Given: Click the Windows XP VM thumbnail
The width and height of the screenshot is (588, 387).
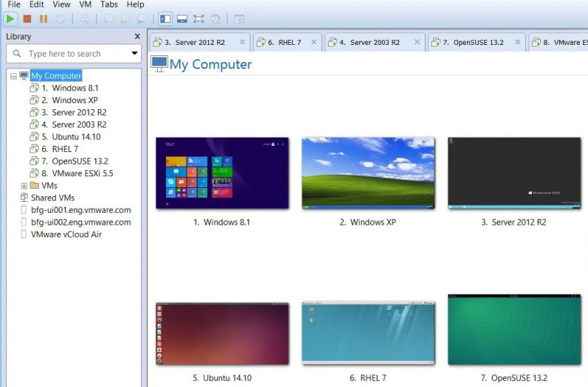Looking at the screenshot, I should tap(368, 173).
